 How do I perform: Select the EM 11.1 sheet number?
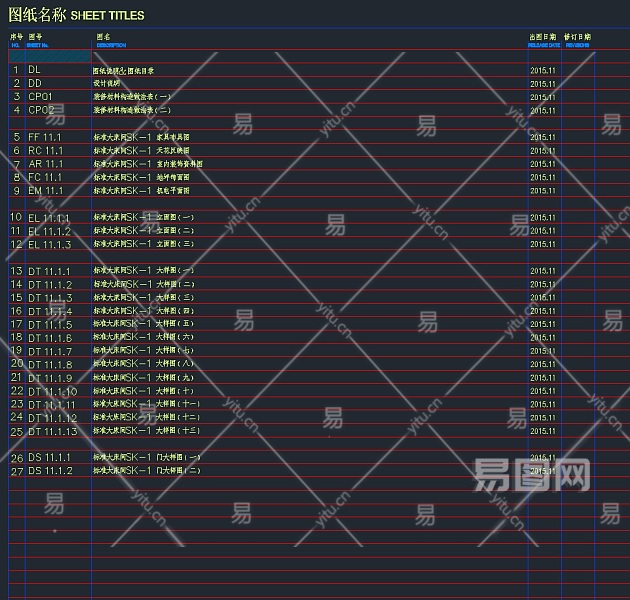pyautogui.click(x=45, y=190)
